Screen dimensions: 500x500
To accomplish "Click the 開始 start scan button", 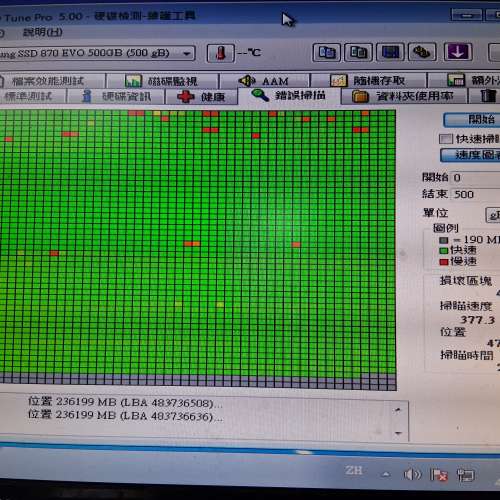I will 472,120.
